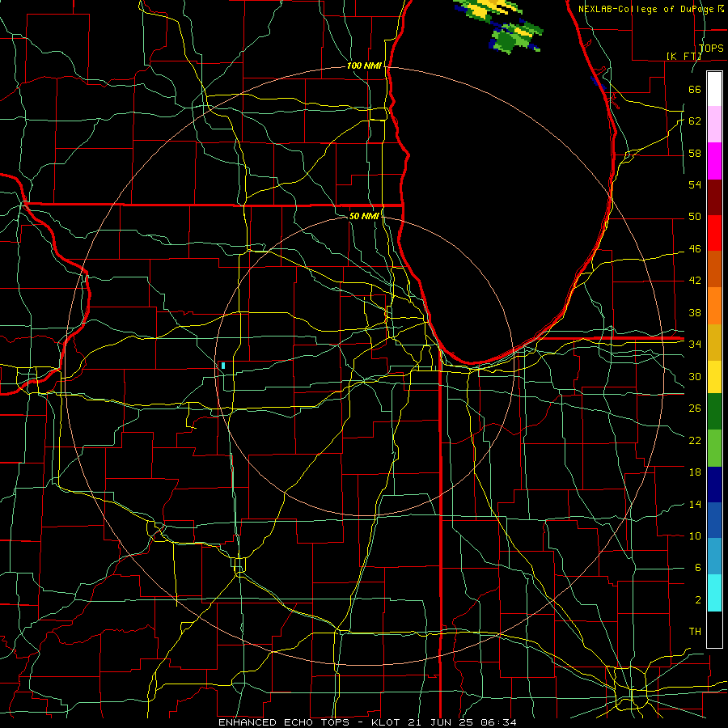
Task: Click the legend value 22
Action: pyautogui.click(x=695, y=440)
